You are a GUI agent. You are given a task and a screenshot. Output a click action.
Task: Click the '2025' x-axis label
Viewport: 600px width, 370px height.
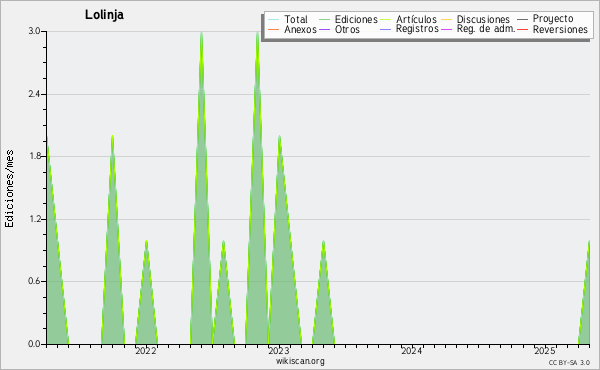[x=545, y=351]
